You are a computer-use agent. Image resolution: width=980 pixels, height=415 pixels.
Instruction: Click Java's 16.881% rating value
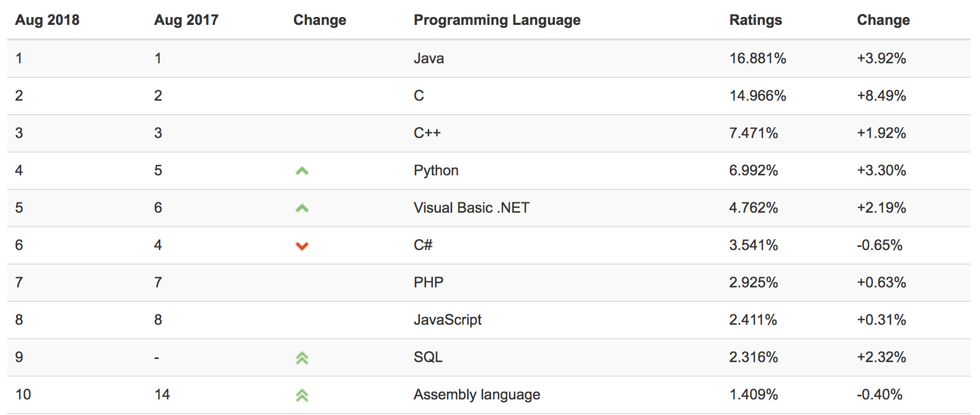758,58
